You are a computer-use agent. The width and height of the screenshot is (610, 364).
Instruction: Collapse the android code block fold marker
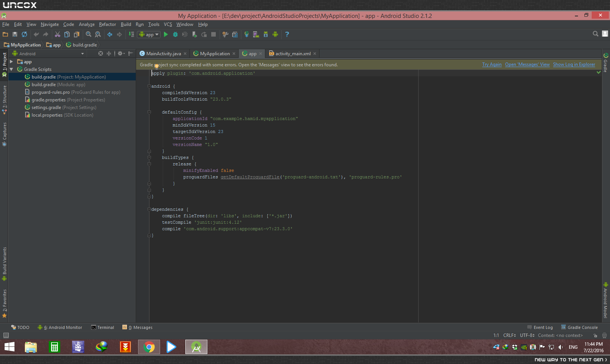pyautogui.click(x=149, y=86)
